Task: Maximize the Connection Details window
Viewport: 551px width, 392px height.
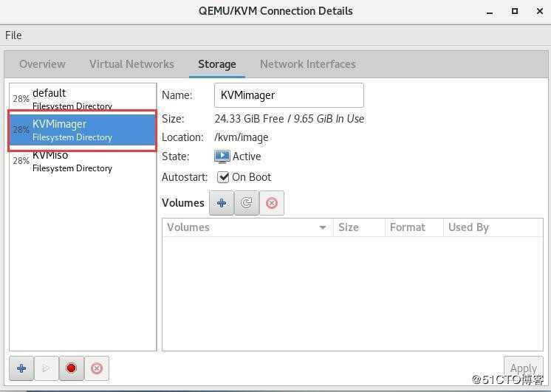Action: [515, 11]
